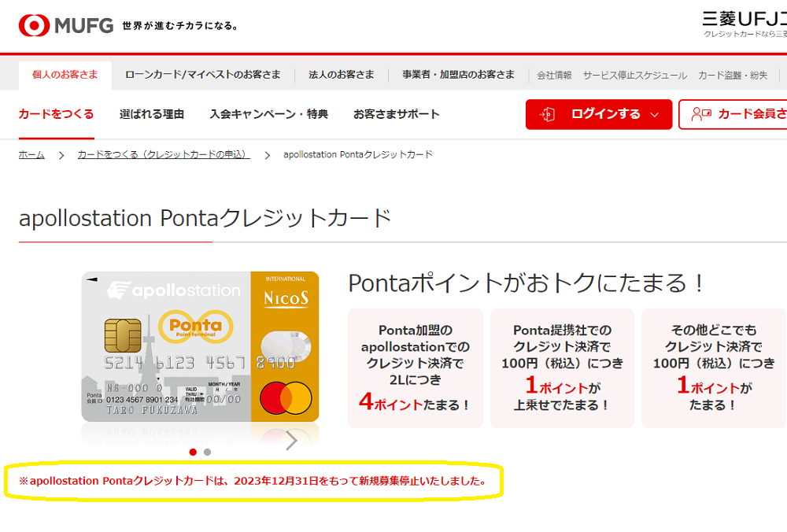Viewport: 787px width, 532px height.
Task: Advance the card carousel with the right arrow
Action: [x=292, y=440]
